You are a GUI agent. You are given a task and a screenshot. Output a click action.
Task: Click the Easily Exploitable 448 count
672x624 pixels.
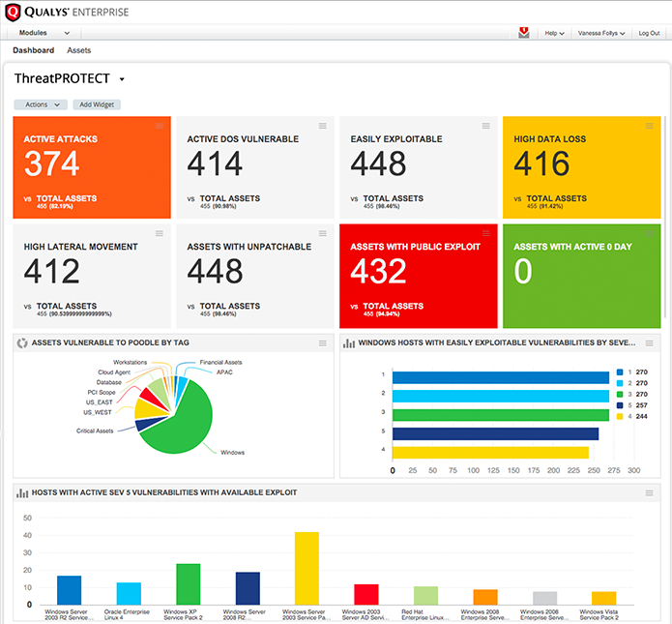click(x=378, y=163)
